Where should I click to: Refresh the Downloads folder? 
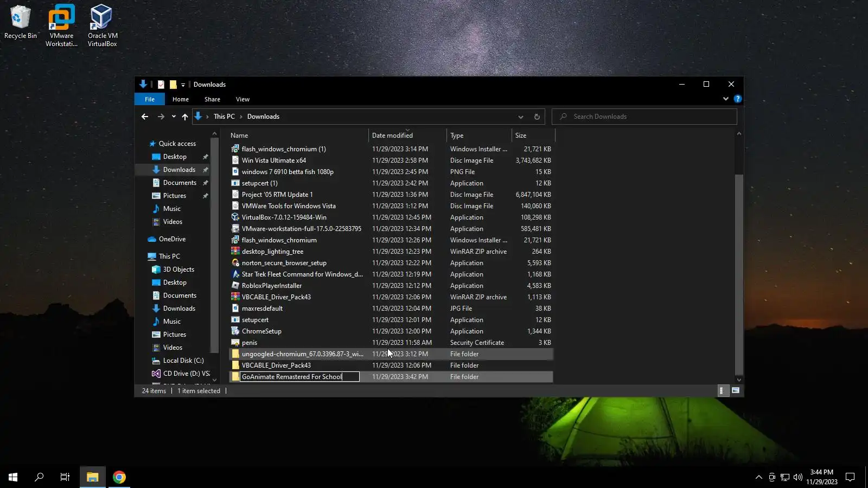[x=537, y=117]
